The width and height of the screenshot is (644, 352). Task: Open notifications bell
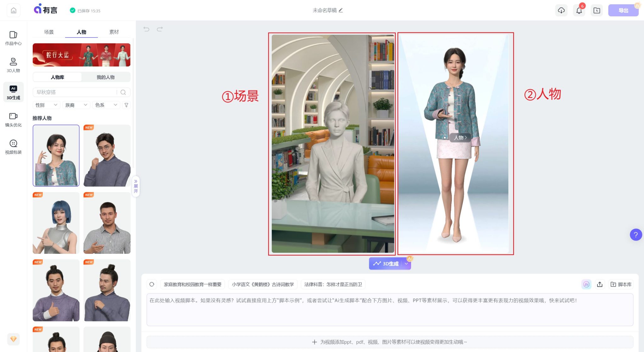click(x=579, y=10)
